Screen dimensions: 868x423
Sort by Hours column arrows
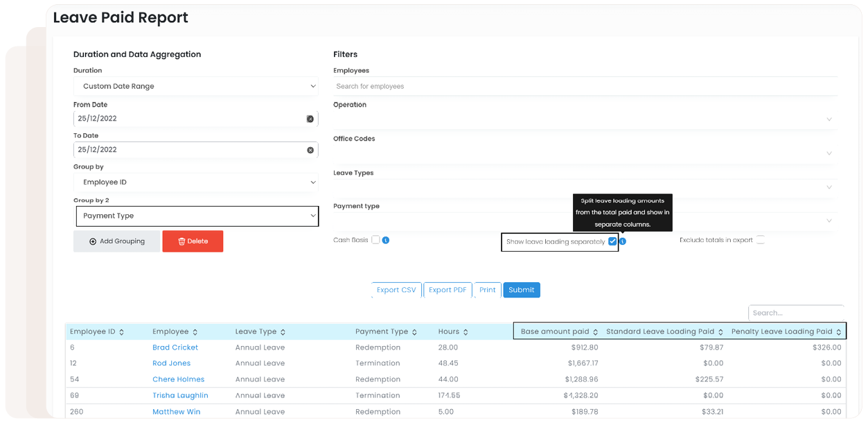(x=466, y=333)
